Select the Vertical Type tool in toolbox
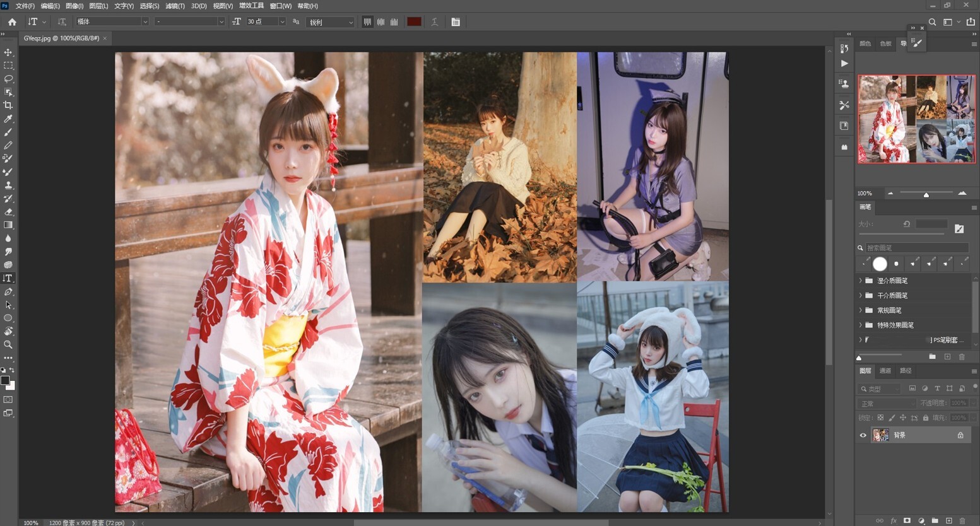This screenshot has height=526, width=980. (x=8, y=278)
